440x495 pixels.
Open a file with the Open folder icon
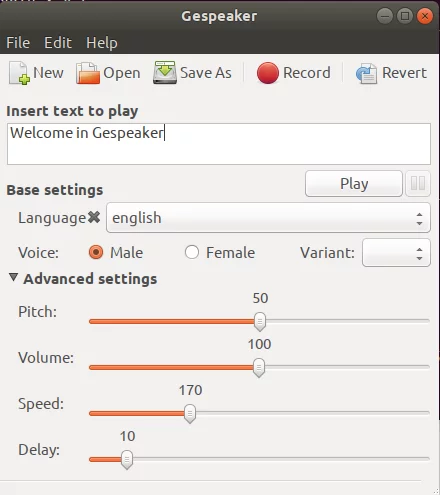[x=88, y=73]
